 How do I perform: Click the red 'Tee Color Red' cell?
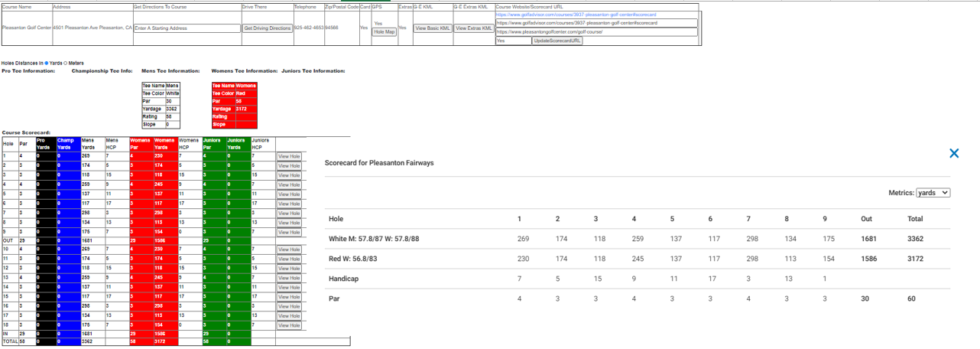(x=234, y=93)
